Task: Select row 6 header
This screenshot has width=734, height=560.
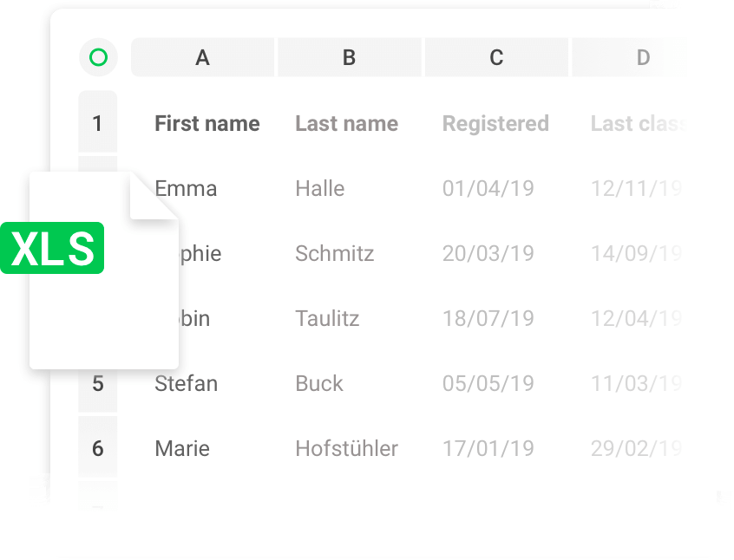Action: coord(97,448)
